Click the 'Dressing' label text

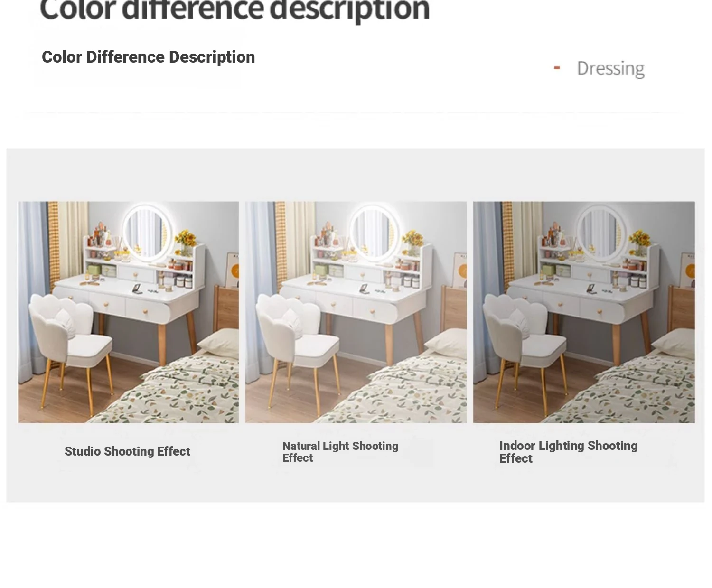(x=610, y=69)
